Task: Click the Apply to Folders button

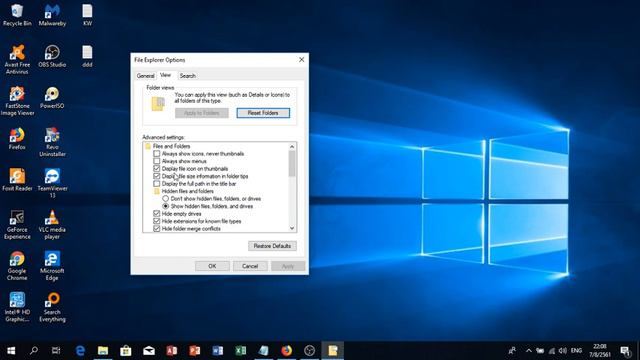Action: pyautogui.click(x=202, y=113)
